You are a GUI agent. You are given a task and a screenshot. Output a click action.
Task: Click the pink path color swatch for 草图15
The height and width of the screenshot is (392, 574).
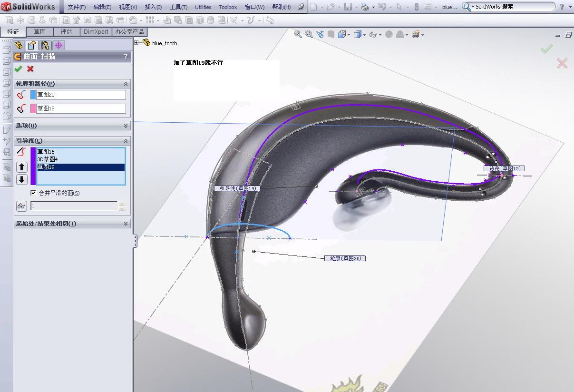click(x=33, y=108)
